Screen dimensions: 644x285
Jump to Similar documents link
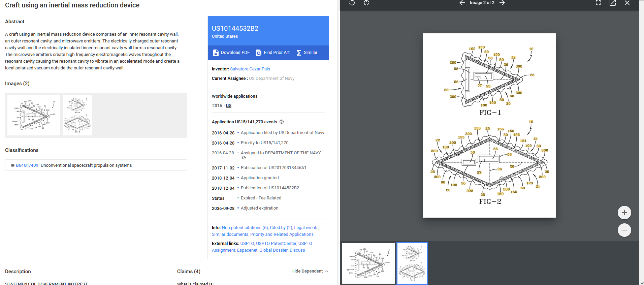230,234
